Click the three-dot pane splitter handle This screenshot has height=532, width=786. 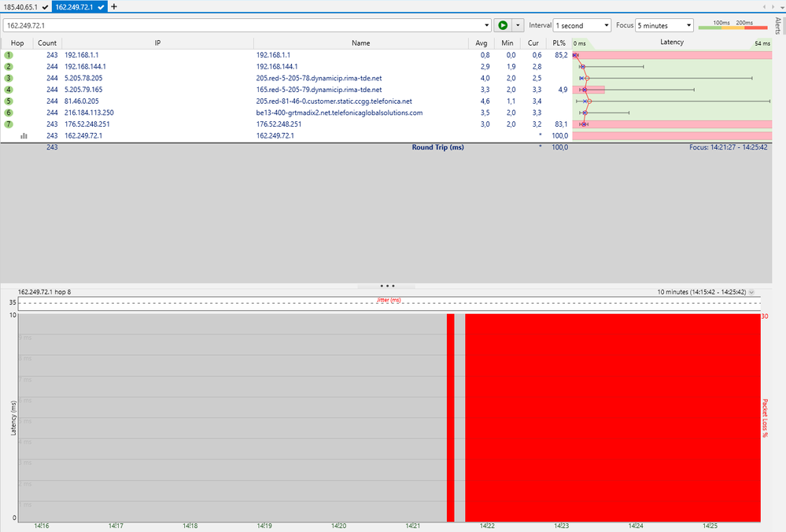[387, 286]
